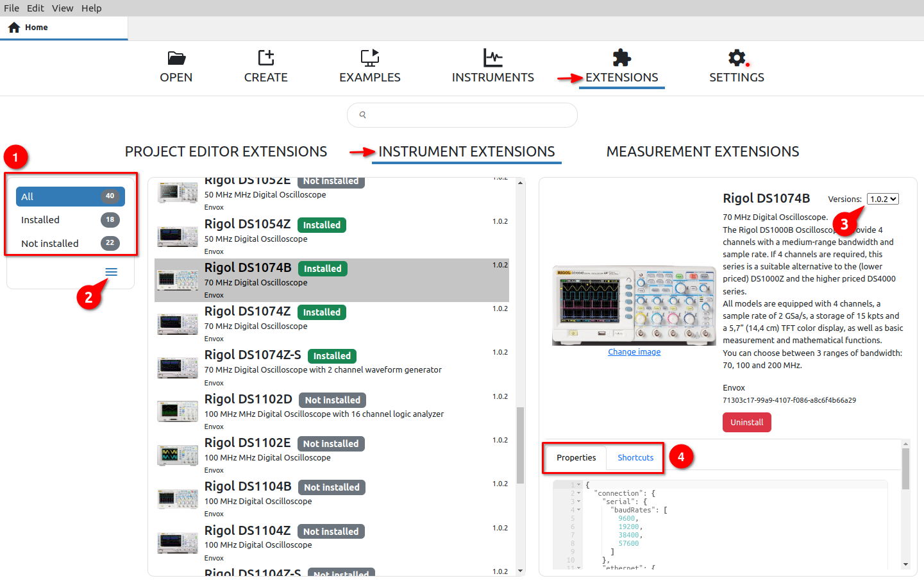
Task: Select the Home tab
Action: point(63,28)
